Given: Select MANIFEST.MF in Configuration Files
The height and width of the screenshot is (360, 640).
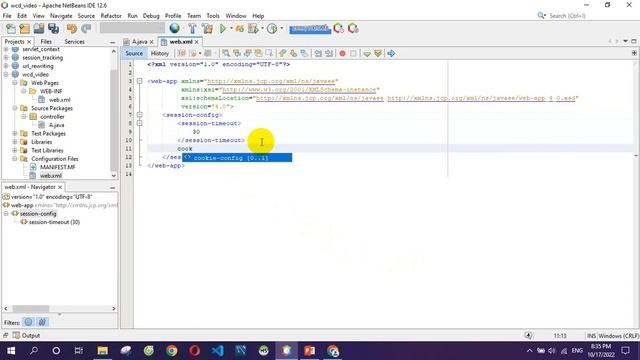Looking at the screenshot, I should pos(58,167).
